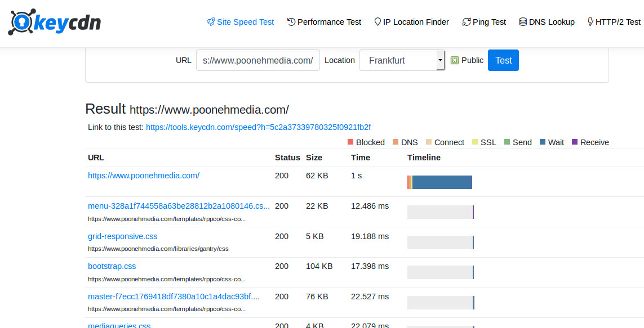Screen dimensions: 644x328
Task: Open the menu-328a1f744558 CSS link
Action: coord(179,206)
